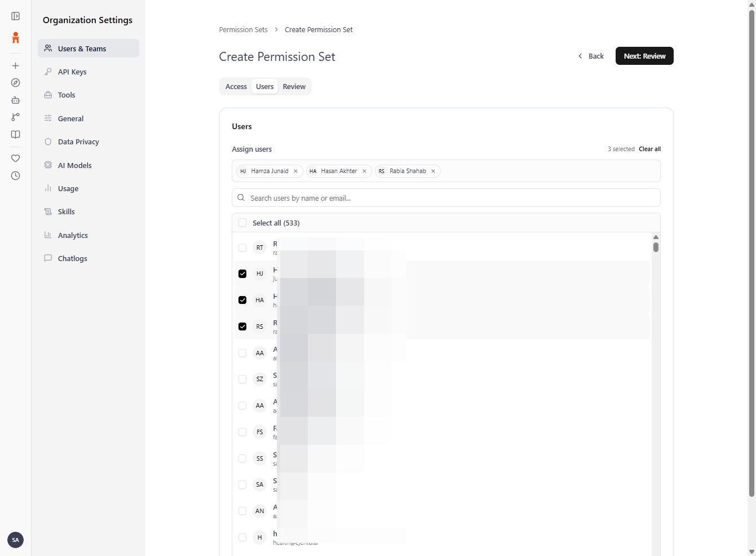Check the RT user row checkbox
The height and width of the screenshot is (556, 756).
242,248
